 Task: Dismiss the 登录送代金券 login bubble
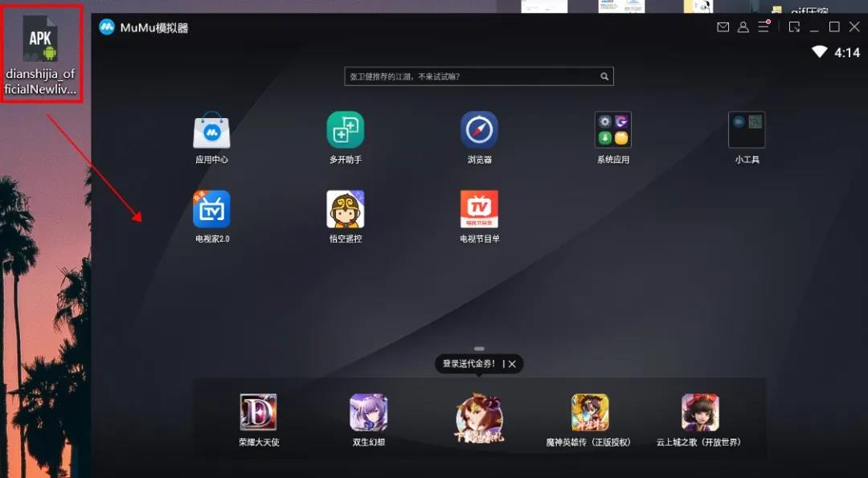512,363
